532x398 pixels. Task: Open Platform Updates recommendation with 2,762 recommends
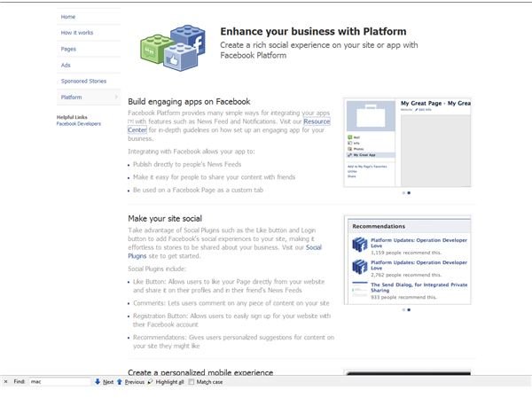(419, 265)
